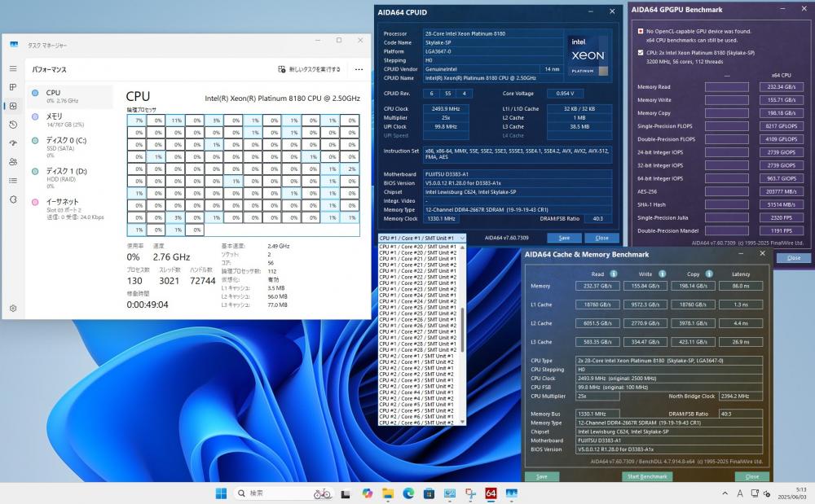
Task: Click the L1 Cache write value 9572.3 GB/s
Action: click(x=645, y=305)
